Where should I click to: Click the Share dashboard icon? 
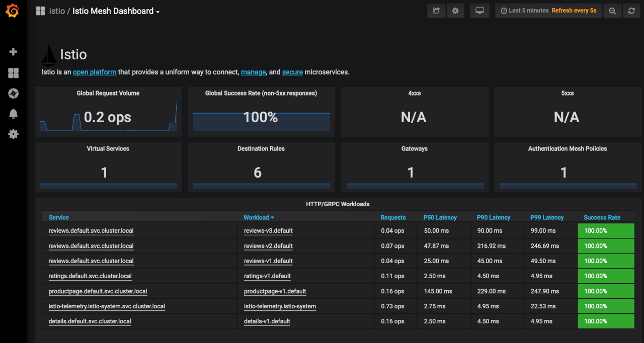coord(436,10)
